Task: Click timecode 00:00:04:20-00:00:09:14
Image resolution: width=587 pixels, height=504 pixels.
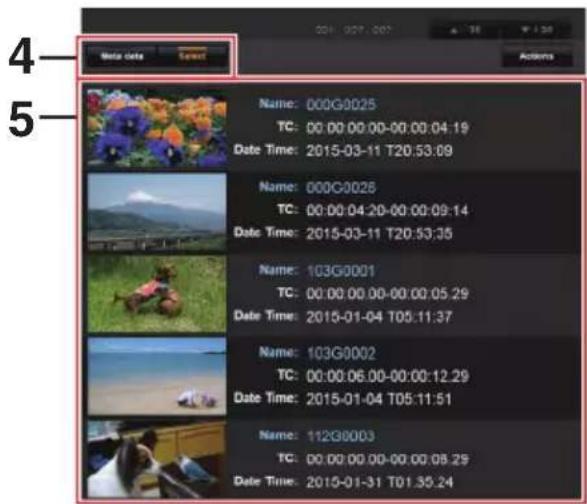Action: click(x=387, y=211)
